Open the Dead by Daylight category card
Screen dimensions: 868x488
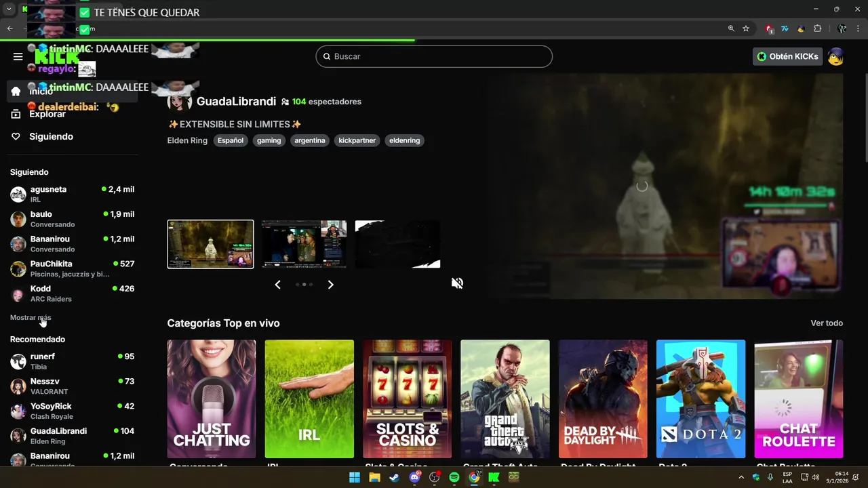click(603, 399)
